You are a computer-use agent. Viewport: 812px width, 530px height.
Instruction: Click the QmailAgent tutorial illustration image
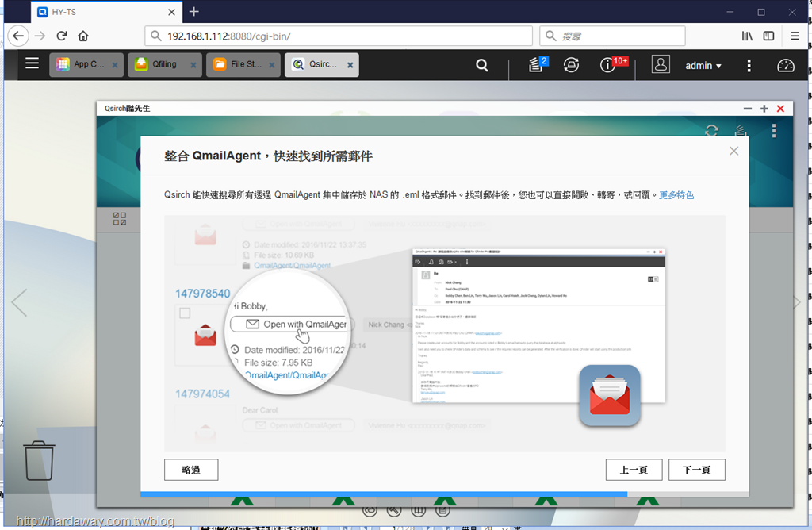444,334
